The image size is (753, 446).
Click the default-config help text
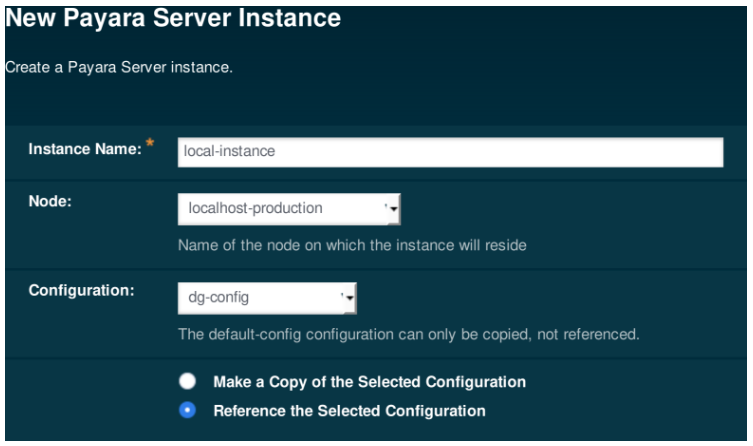(x=408, y=333)
